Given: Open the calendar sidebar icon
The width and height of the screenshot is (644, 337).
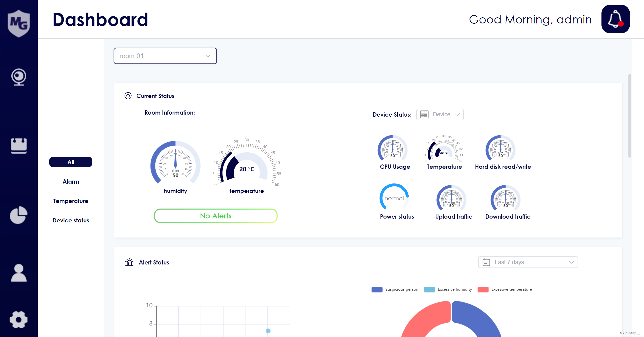Looking at the screenshot, I should [19, 146].
